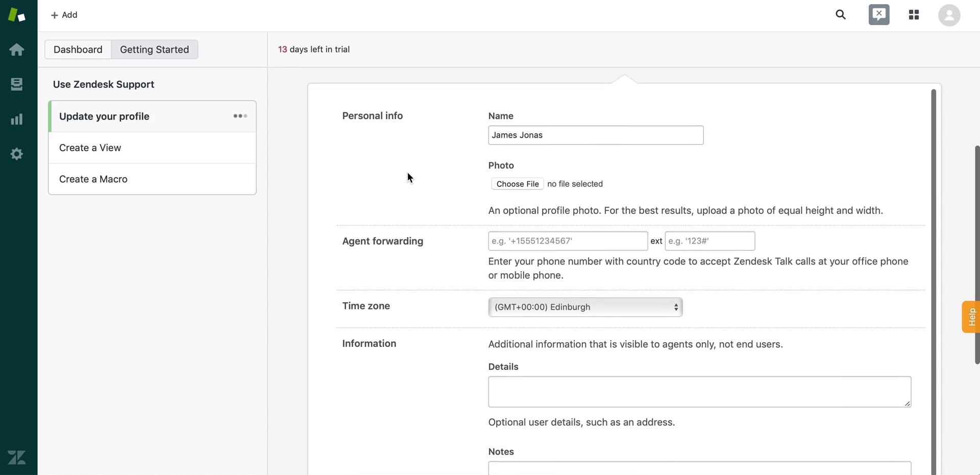Switch to the Dashboard tab
The width and height of the screenshot is (980, 475).
coord(78,50)
